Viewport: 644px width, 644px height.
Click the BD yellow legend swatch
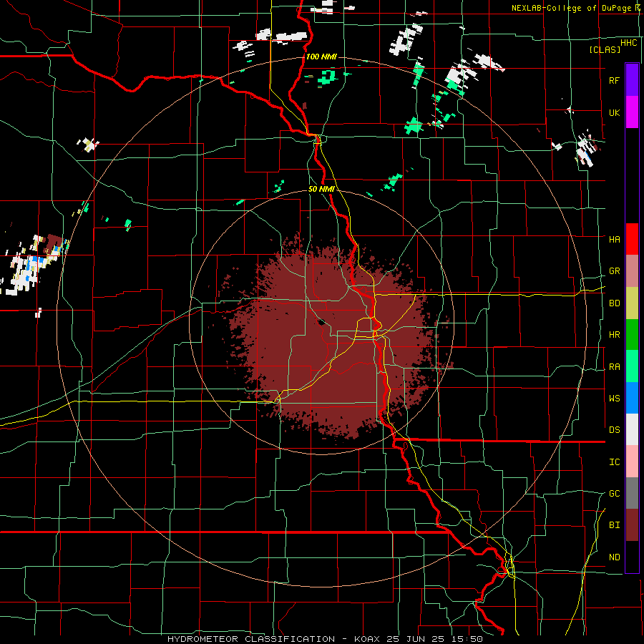tap(632, 303)
